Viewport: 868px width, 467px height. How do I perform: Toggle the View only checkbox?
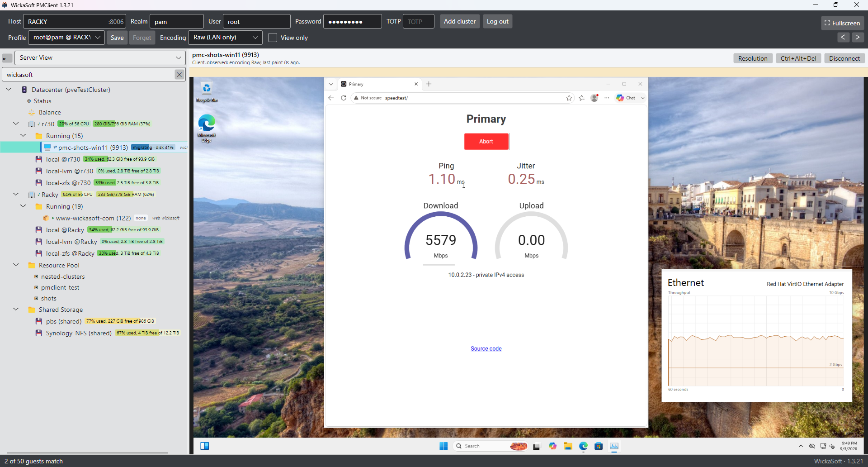273,38
